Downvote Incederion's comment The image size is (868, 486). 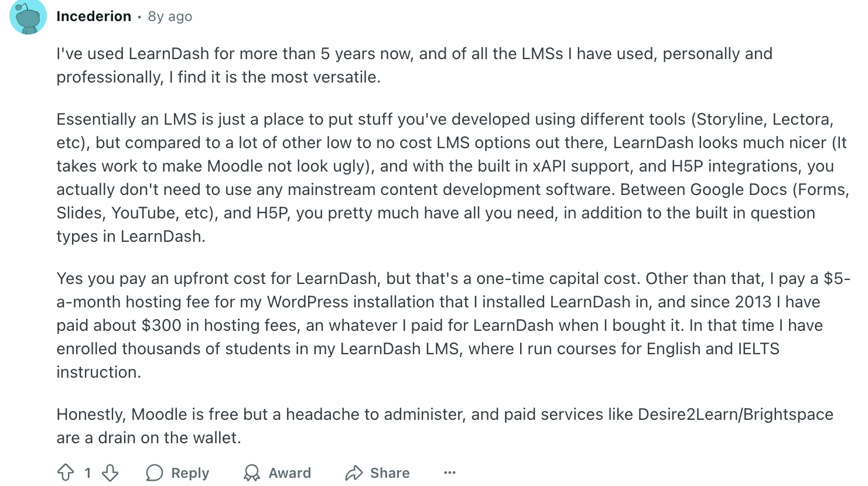pos(110,473)
